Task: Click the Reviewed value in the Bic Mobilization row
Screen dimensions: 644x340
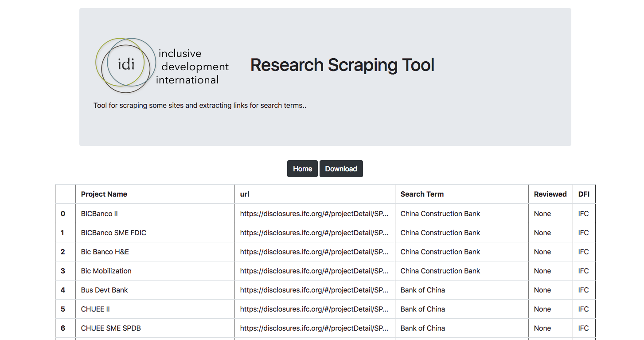Action: 543,271
